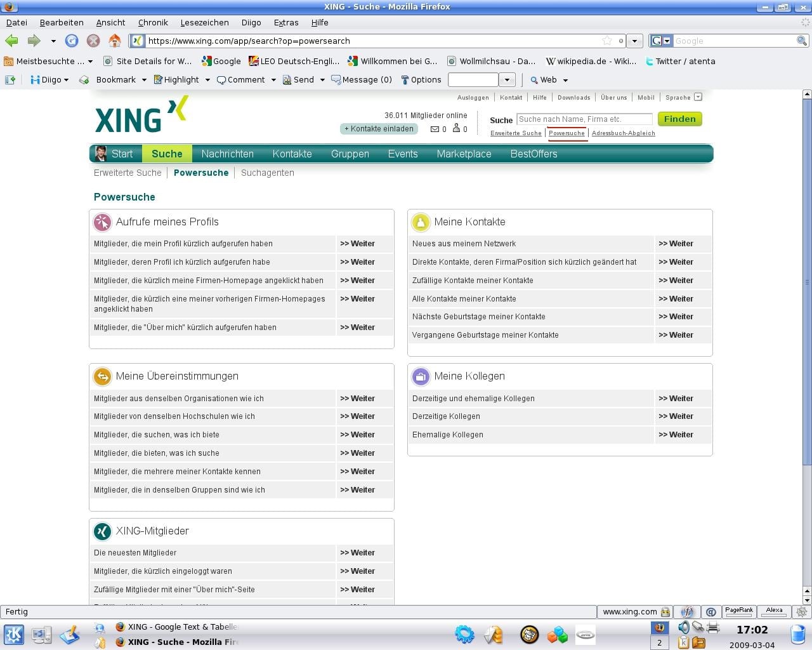Open the Diigo Bookmark dropdown arrow

144,80
